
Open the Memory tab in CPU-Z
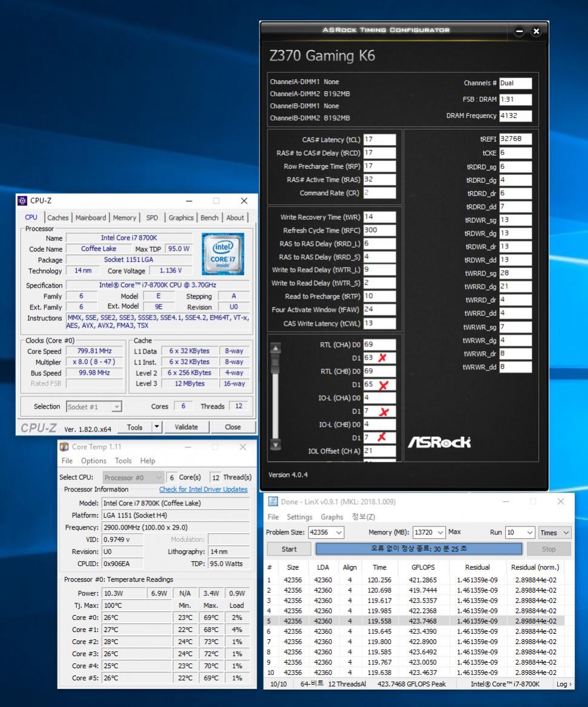click(x=125, y=218)
